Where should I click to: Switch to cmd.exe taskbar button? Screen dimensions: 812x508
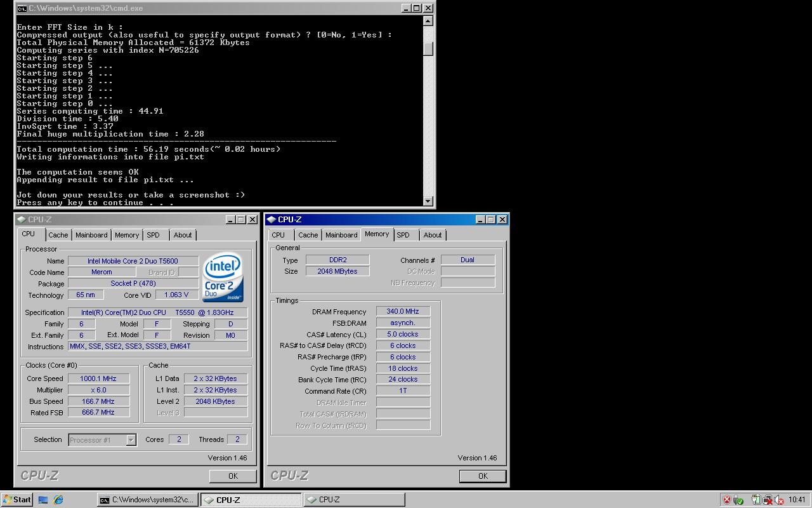pos(148,500)
